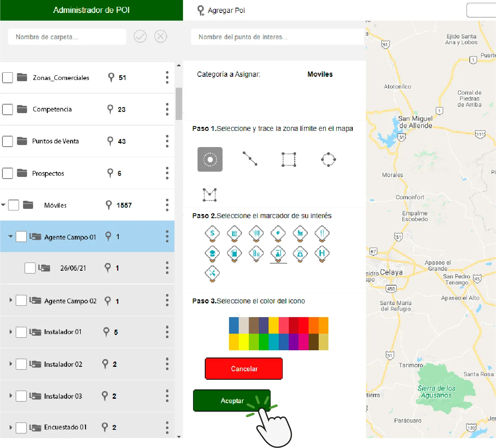This screenshot has height=448, width=496.
Task: Expand the Instalador 01 subfolder
Action: coord(11,332)
